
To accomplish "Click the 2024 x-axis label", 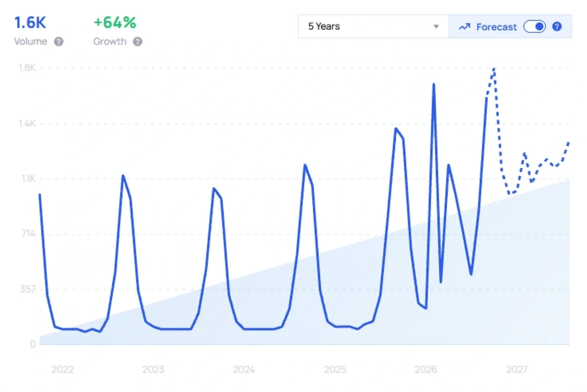I will [244, 370].
